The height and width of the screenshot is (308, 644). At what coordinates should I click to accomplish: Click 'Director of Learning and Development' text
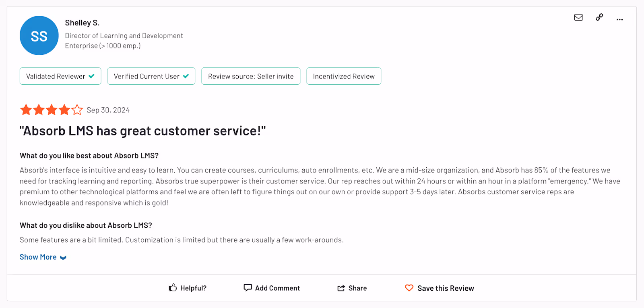(124, 36)
